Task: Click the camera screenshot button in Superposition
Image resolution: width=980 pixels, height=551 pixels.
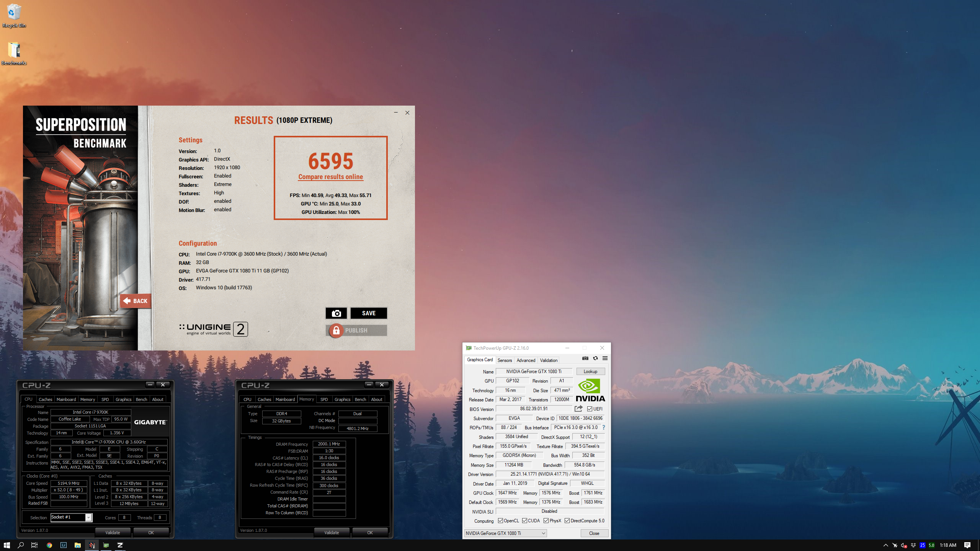Action: [336, 313]
